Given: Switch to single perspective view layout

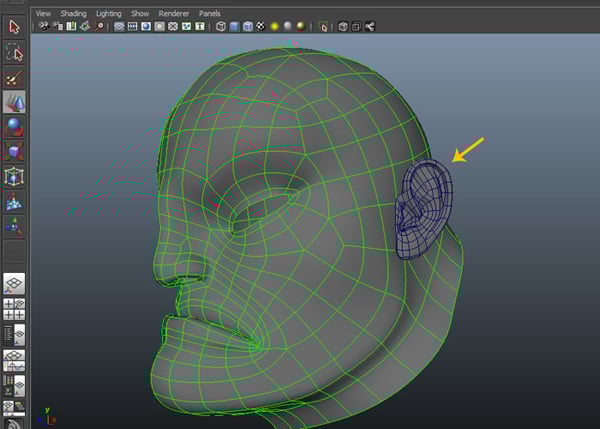Looking at the screenshot, I should [14, 284].
